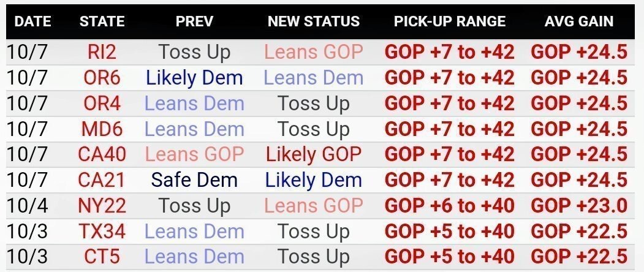Image resolution: width=644 pixels, height=272 pixels.
Task: Click the STATE column header
Action: (x=102, y=21)
